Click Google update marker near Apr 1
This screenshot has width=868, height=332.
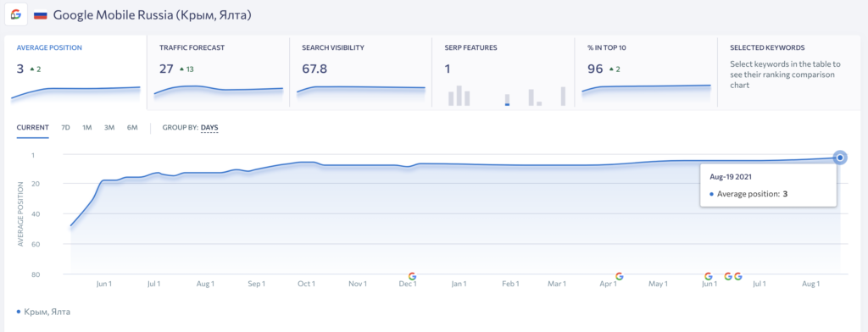620,276
